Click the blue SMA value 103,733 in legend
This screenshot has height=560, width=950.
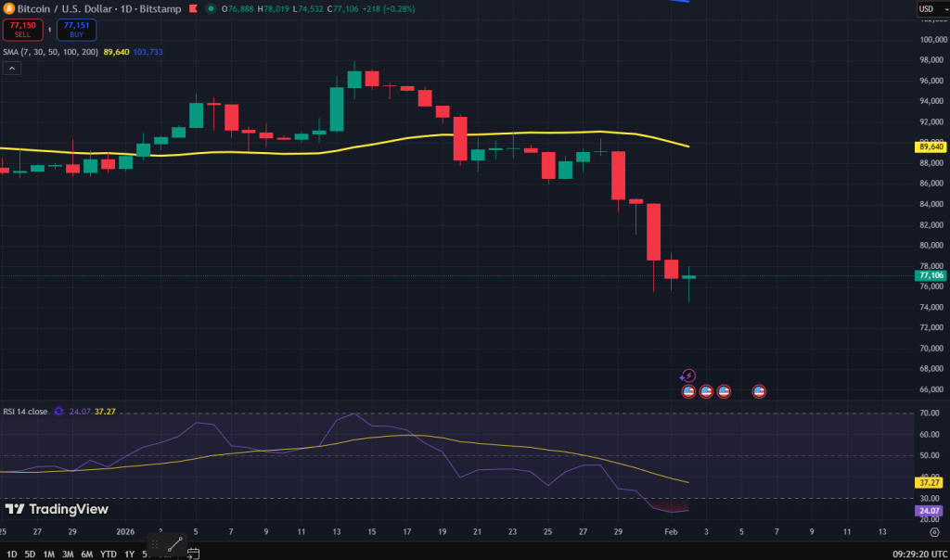tap(148, 52)
